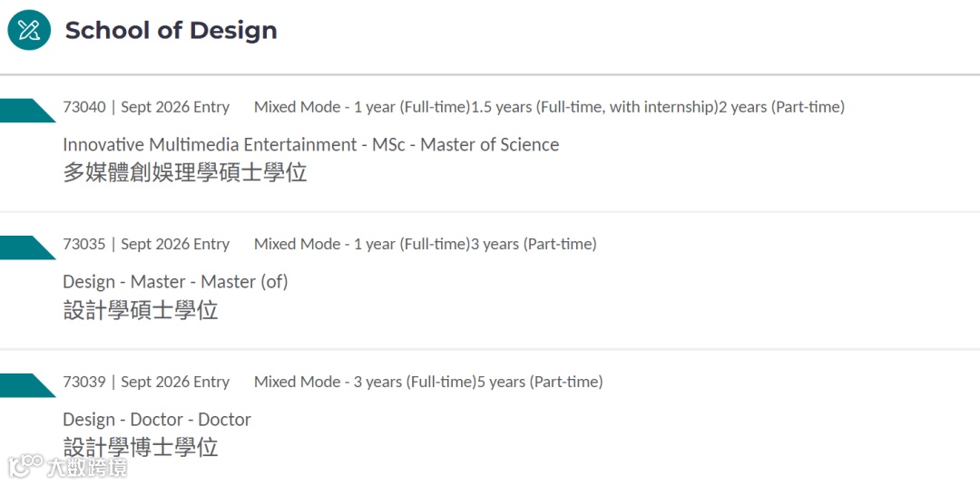Open Innovative Multimedia Entertainment MSc programme
The height and width of the screenshot is (485, 980).
(x=310, y=145)
